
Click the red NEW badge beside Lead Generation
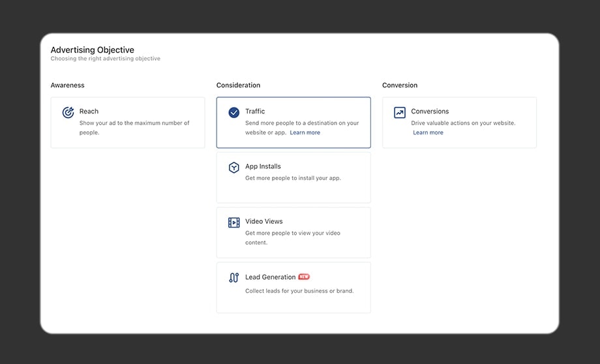[304, 277]
